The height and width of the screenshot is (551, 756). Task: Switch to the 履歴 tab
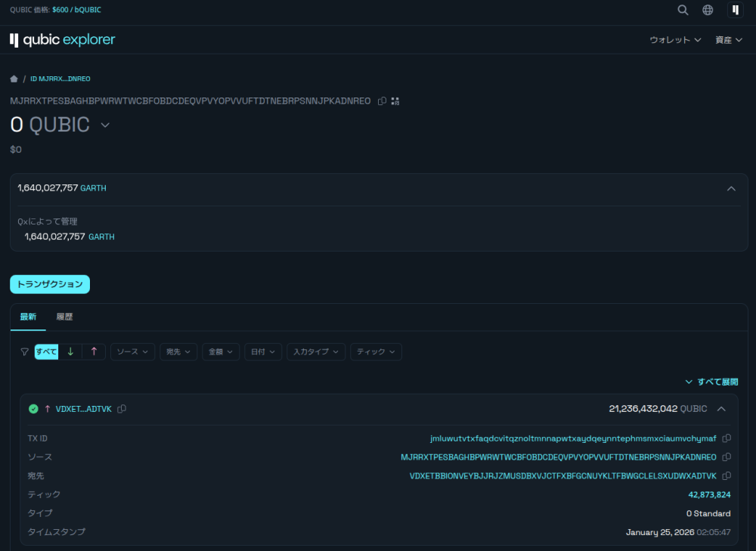(x=64, y=317)
